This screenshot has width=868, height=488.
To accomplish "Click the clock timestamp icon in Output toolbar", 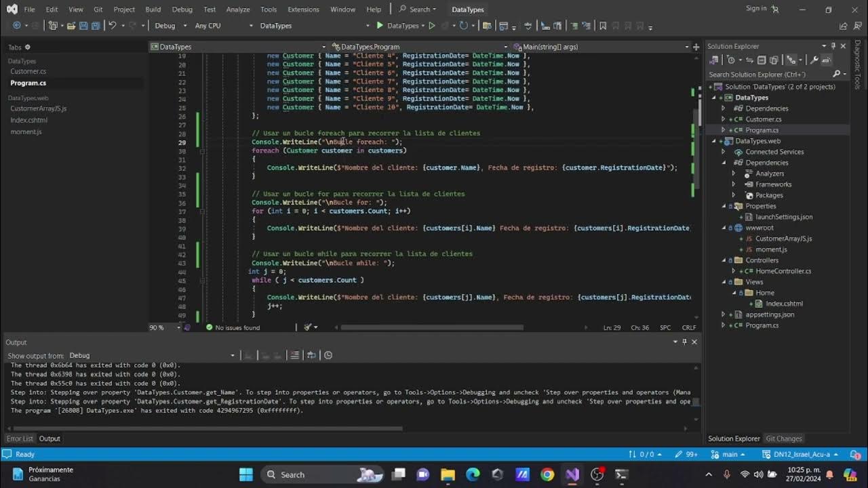I will coord(328,355).
